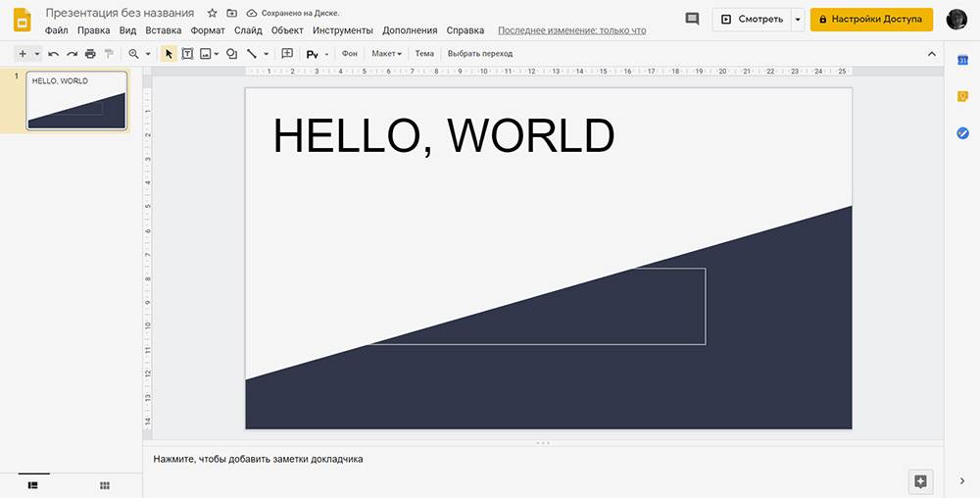Select the line tool
The width and height of the screenshot is (980, 498).
pos(251,54)
